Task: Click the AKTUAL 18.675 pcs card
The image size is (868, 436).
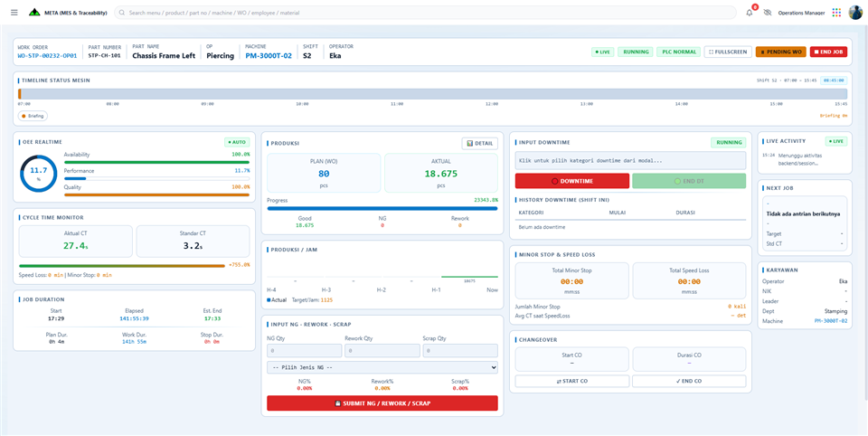Action: click(440, 173)
